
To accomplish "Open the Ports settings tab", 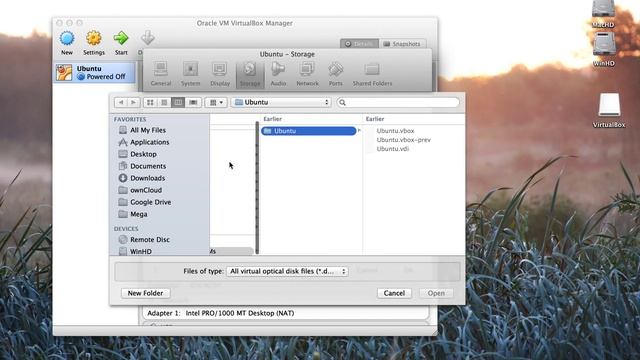I will tap(336, 74).
